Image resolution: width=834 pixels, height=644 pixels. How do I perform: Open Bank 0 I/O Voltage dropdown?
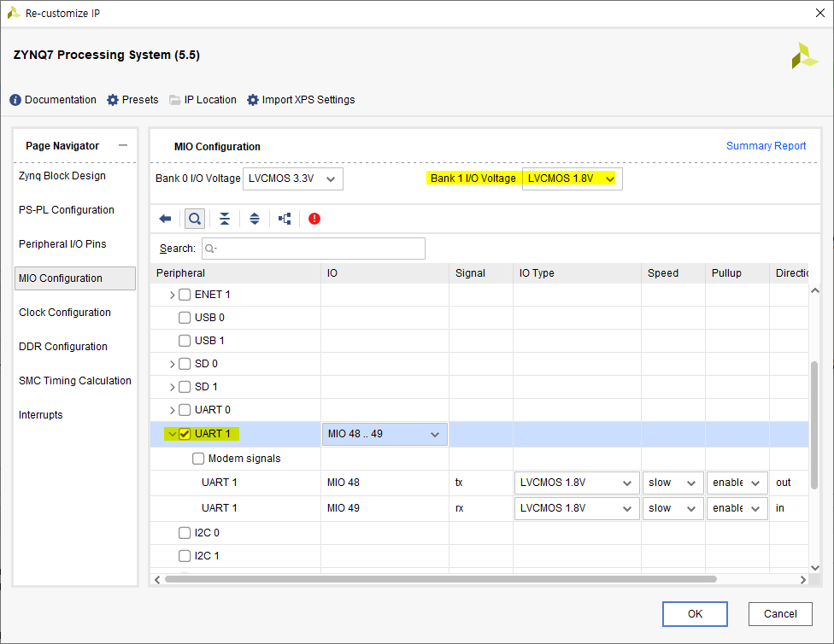(x=292, y=179)
